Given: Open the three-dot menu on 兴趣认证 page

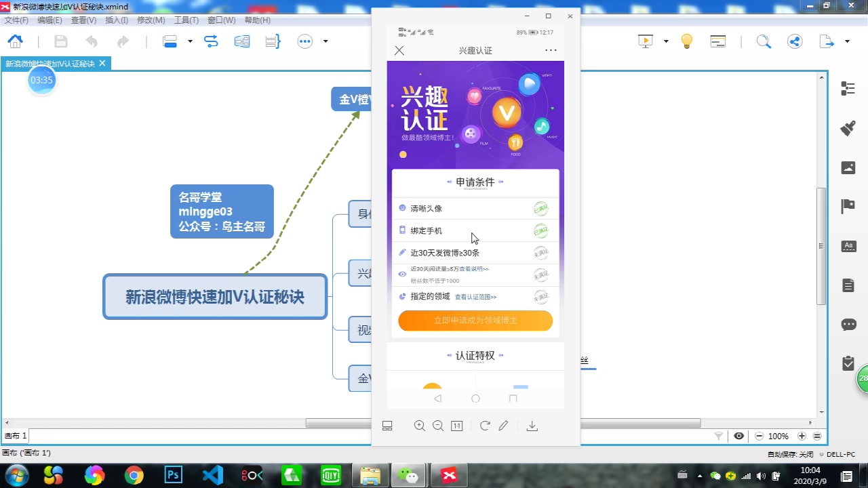Looking at the screenshot, I should pyautogui.click(x=551, y=50).
